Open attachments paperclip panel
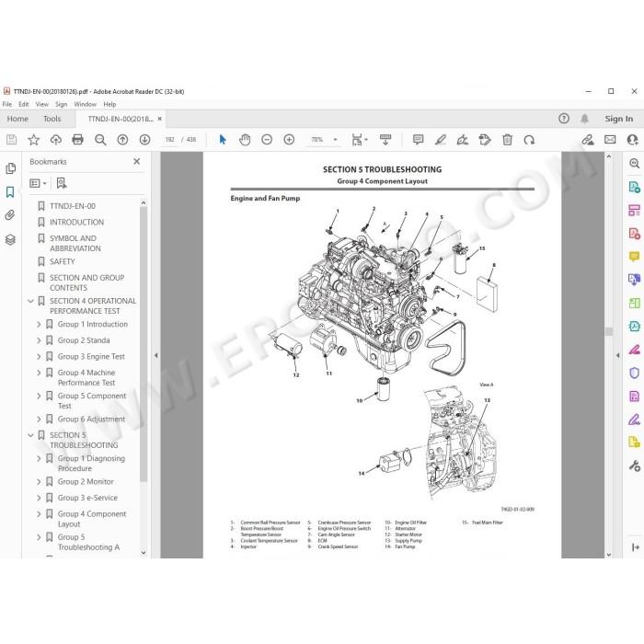 (10, 214)
